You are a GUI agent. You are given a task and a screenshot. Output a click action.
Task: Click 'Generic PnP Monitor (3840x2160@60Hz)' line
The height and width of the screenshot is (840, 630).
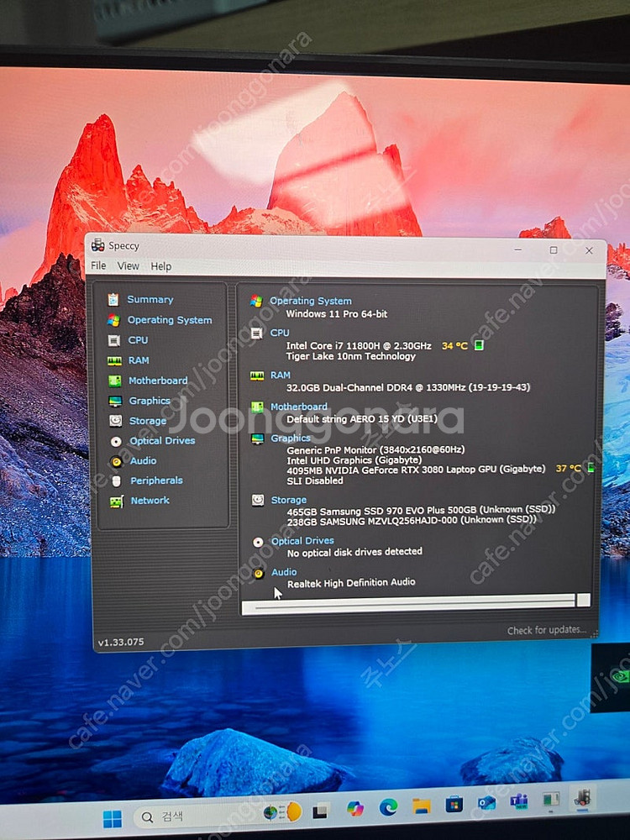pos(375,450)
